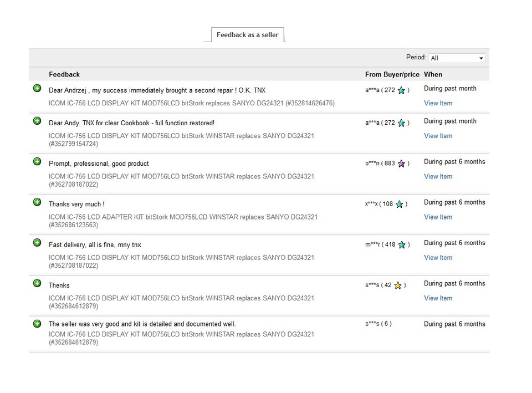Open the Period dropdown showing All
This screenshot has height=393, width=532.
tap(457, 58)
